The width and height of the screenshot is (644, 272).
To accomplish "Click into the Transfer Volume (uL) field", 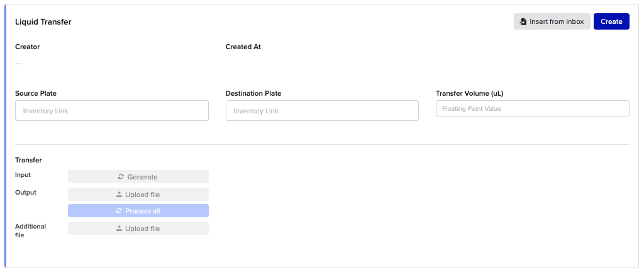I will pos(532,109).
